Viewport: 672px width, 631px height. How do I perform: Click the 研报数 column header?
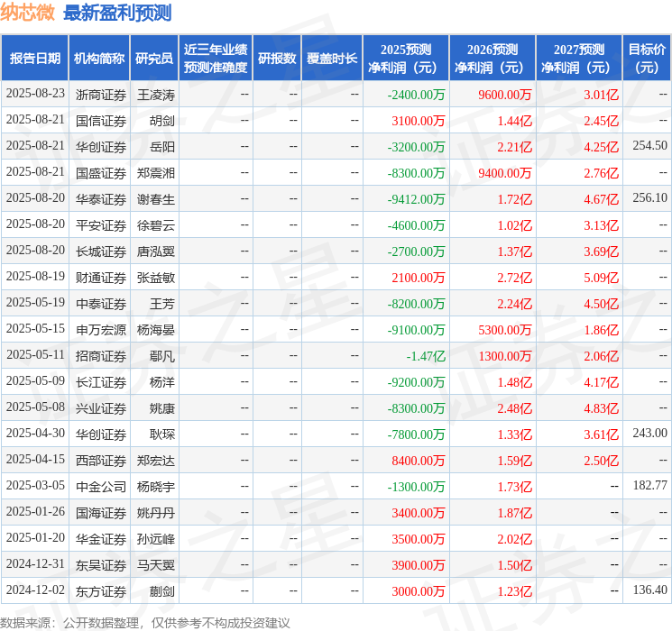pos(277,59)
